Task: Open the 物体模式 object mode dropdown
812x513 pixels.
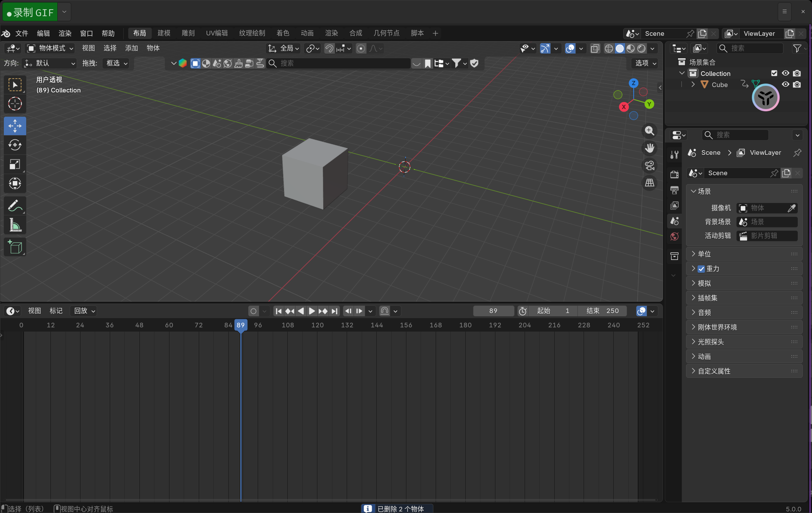Action: [x=50, y=48]
